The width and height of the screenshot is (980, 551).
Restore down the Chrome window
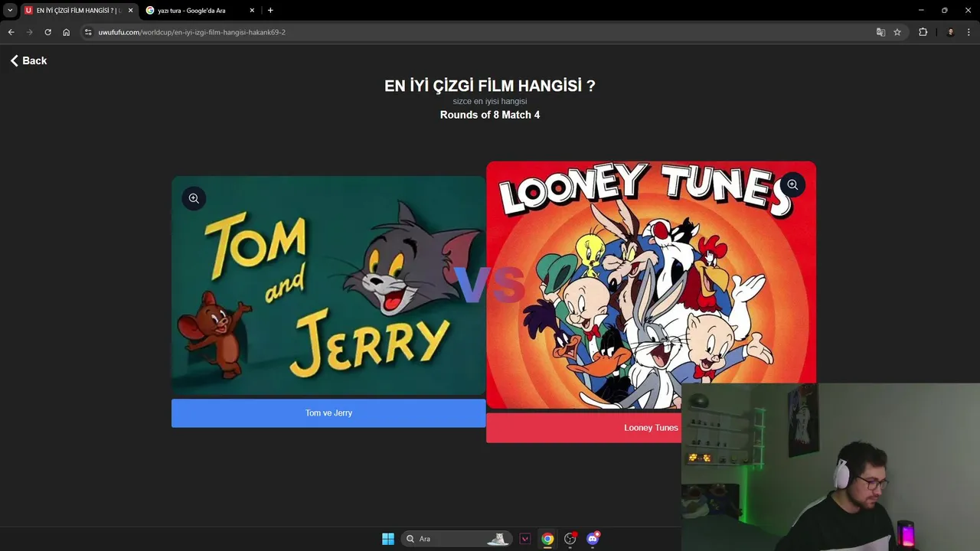(x=944, y=11)
